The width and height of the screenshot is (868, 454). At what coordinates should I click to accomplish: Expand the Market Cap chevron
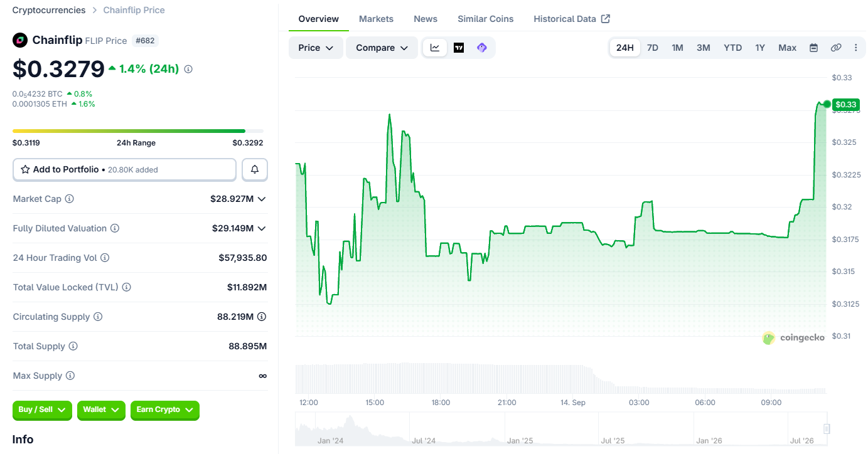[262, 199]
